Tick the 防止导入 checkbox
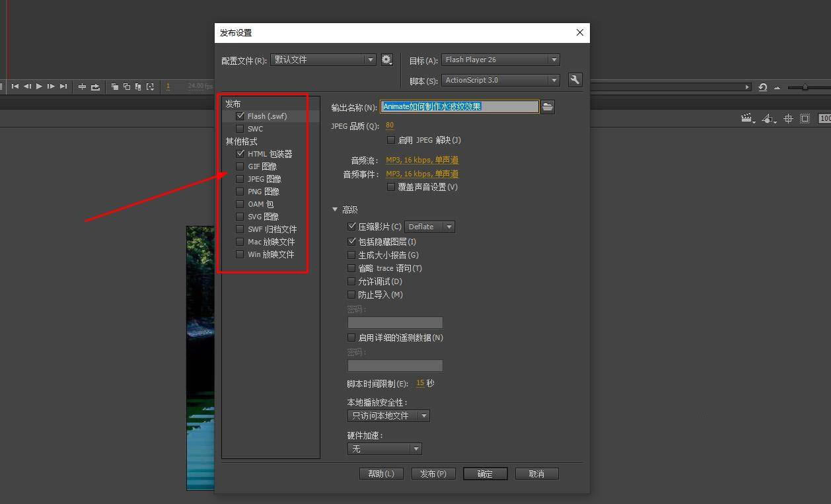The width and height of the screenshot is (831, 504). [x=351, y=295]
